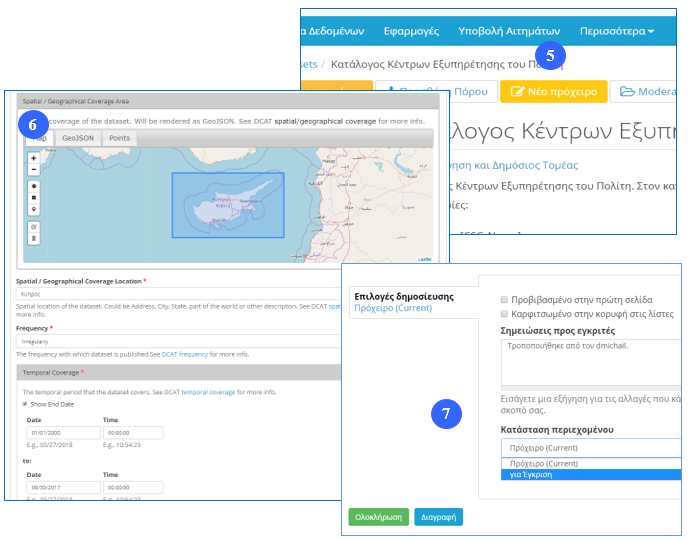
Task: Check 'Καρφιτσωμένο στην κορυφή στις λίστες'
Action: pyautogui.click(x=504, y=314)
